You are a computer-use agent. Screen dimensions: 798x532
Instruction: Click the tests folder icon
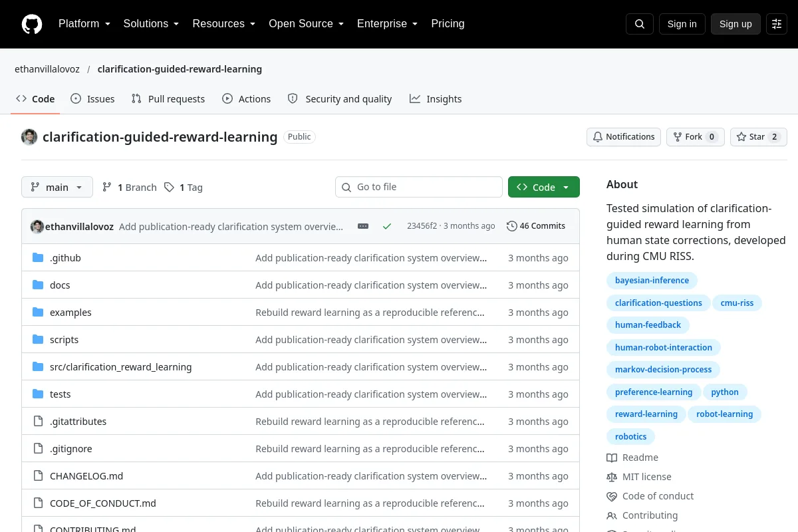[38, 394]
